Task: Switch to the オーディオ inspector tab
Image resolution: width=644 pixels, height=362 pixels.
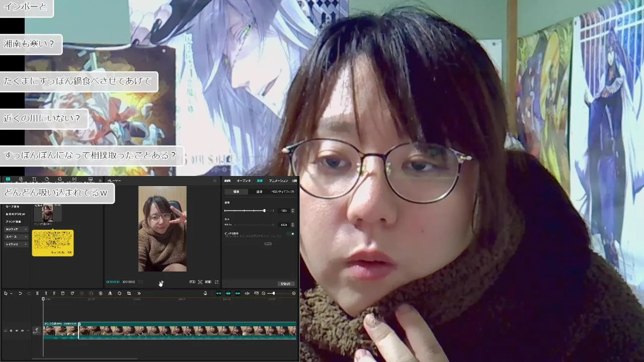Action: pos(244,180)
